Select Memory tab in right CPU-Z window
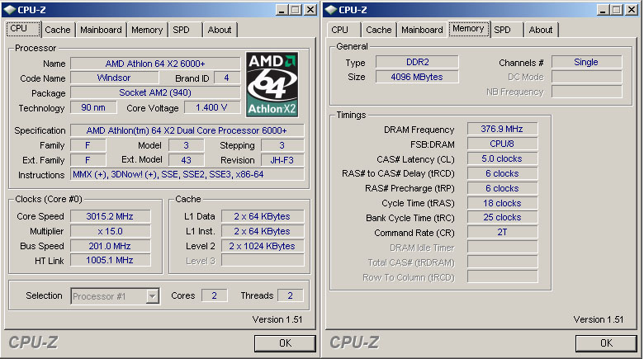The width and height of the screenshot is (644, 359). [469, 28]
